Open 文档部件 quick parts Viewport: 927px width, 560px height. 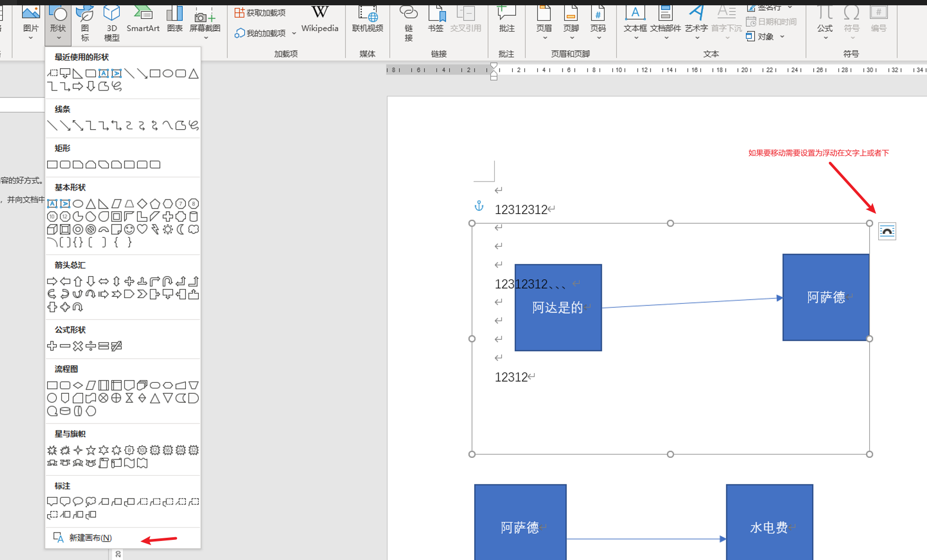[665, 24]
